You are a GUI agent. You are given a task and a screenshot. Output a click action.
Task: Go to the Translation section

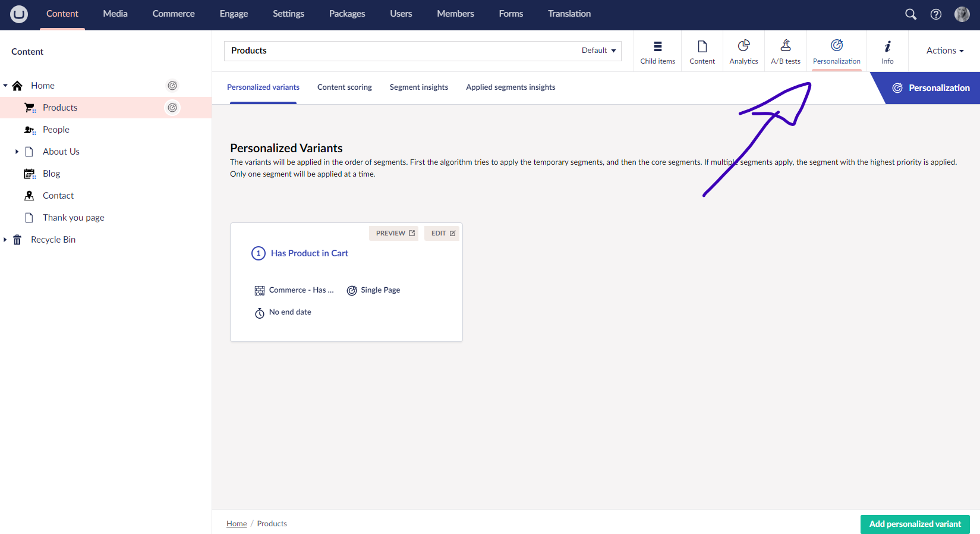(x=569, y=14)
